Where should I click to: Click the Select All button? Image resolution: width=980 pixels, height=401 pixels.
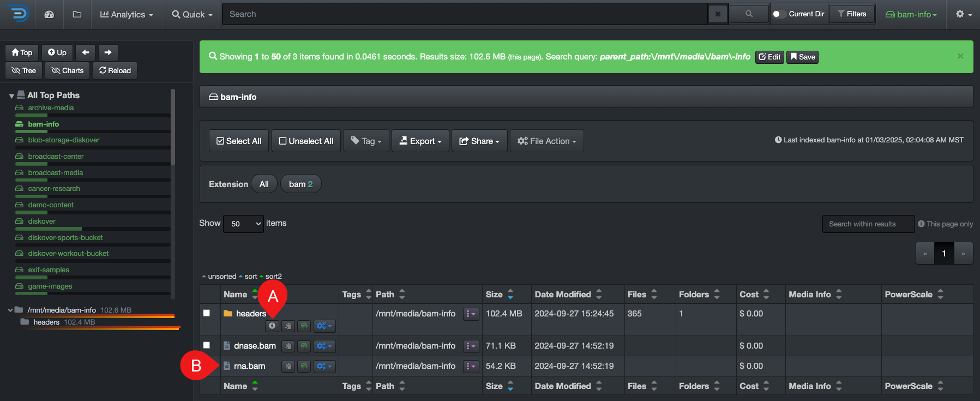pos(239,141)
